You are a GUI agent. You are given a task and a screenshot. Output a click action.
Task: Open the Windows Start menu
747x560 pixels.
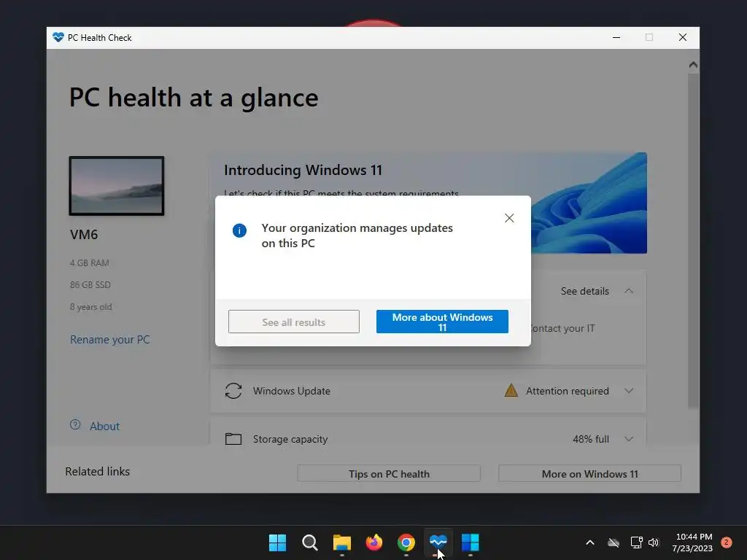277,542
